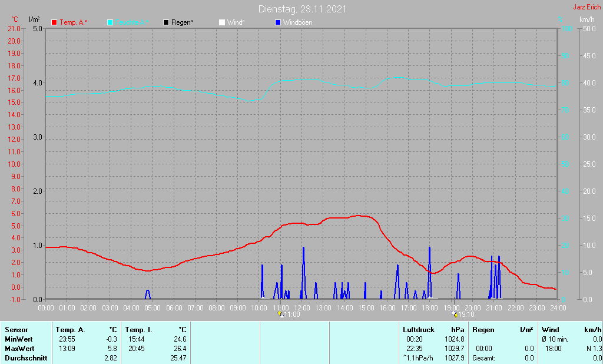Click the cyan Feuchte A. legend swatch

tap(110, 22)
